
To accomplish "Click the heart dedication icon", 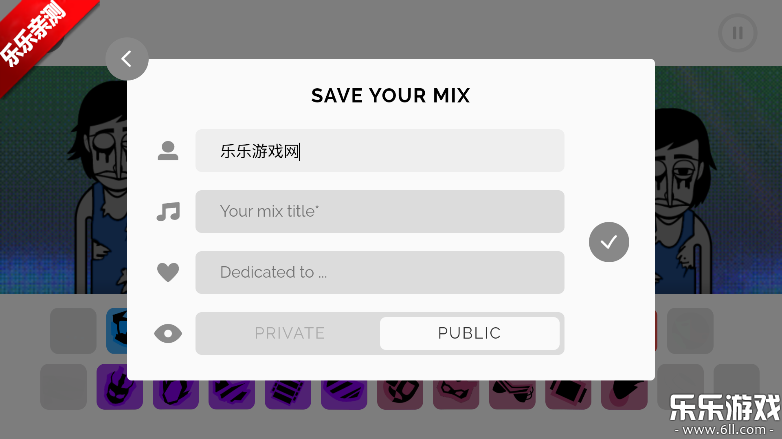I will pos(168,272).
